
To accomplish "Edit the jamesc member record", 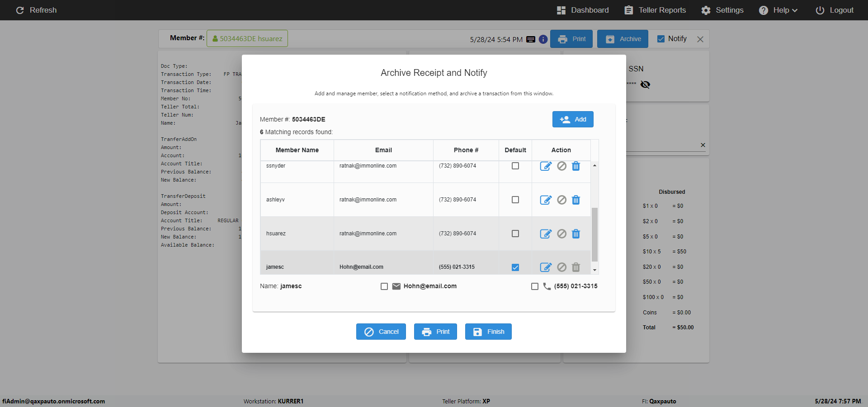I will coord(546,267).
